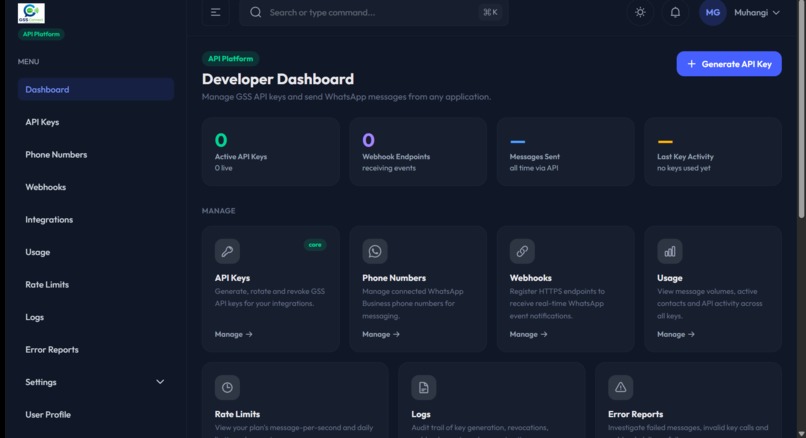
Task: Click the Developer Dashboard heading
Action: (278, 79)
